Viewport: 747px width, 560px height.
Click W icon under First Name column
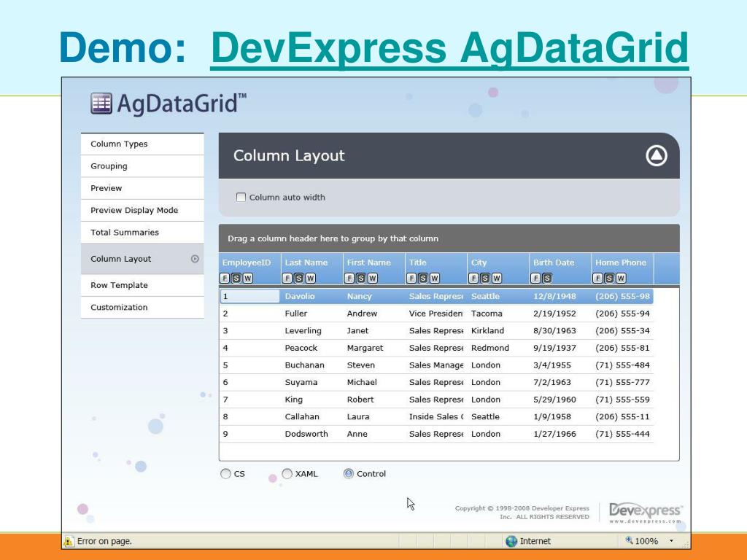click(373, 278)
